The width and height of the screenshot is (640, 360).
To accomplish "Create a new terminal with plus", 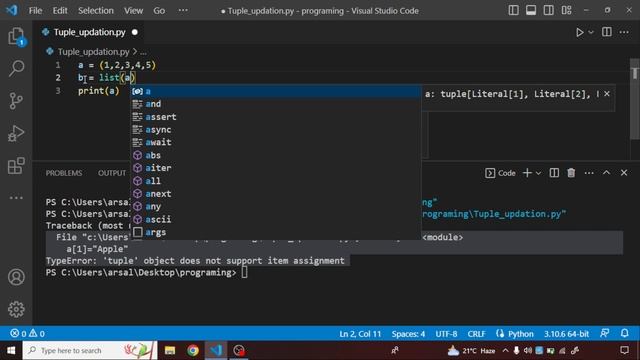I will (x=527, y=173).
